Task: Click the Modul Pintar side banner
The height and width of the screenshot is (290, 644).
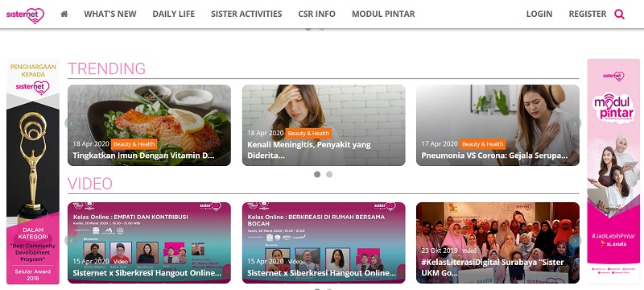Action: (x=613, y=171)
